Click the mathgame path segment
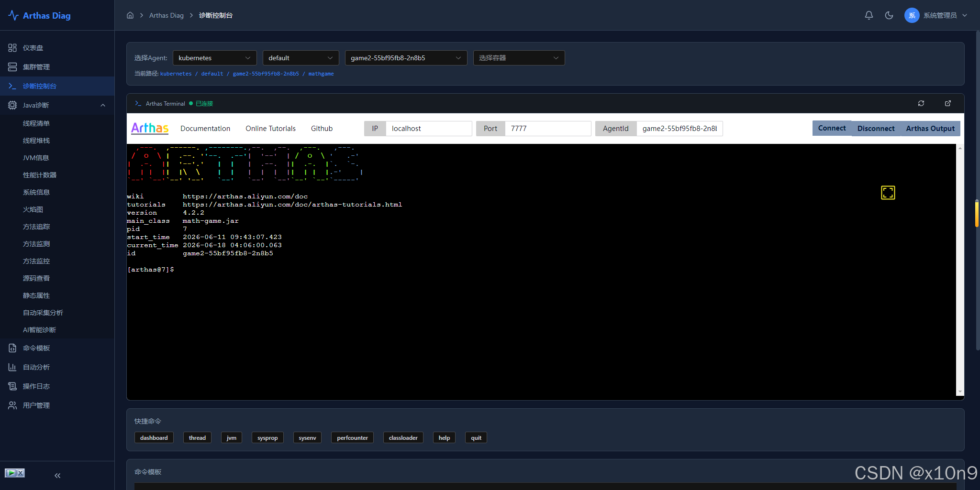The height and width of the screenshot is (490, 980). [321, 74]
